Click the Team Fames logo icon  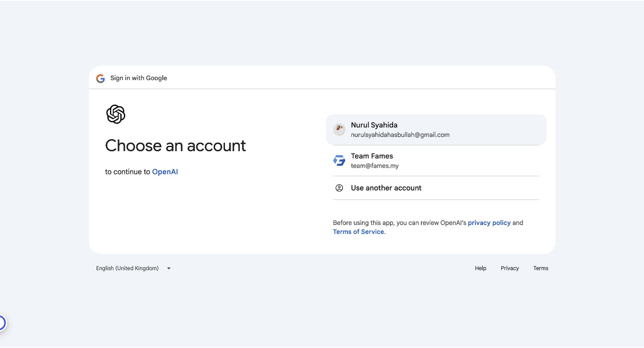[339, 161]
